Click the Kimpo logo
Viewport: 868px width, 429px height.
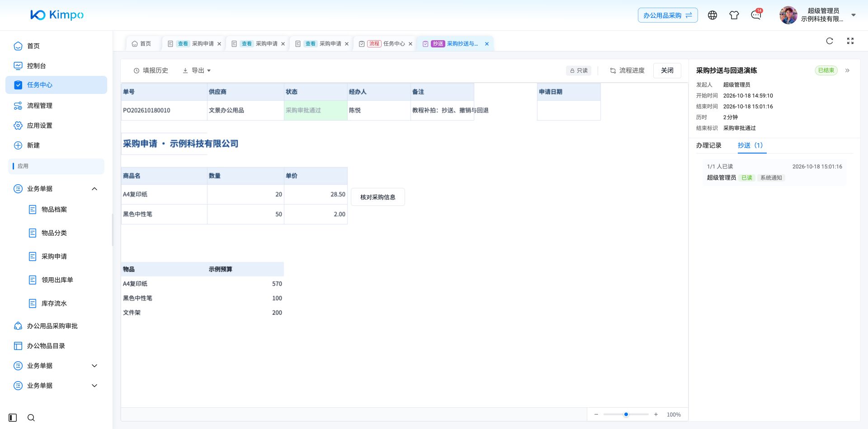[57, 15]
